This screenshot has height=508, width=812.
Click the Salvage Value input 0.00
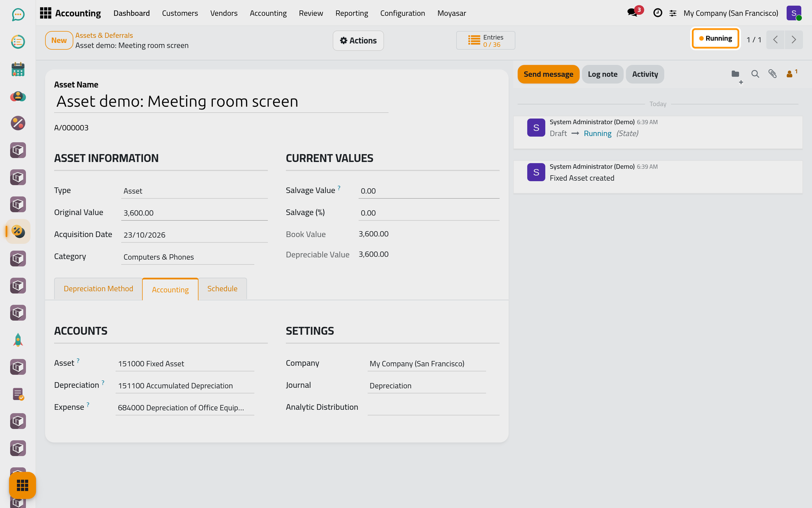(429, 191)
